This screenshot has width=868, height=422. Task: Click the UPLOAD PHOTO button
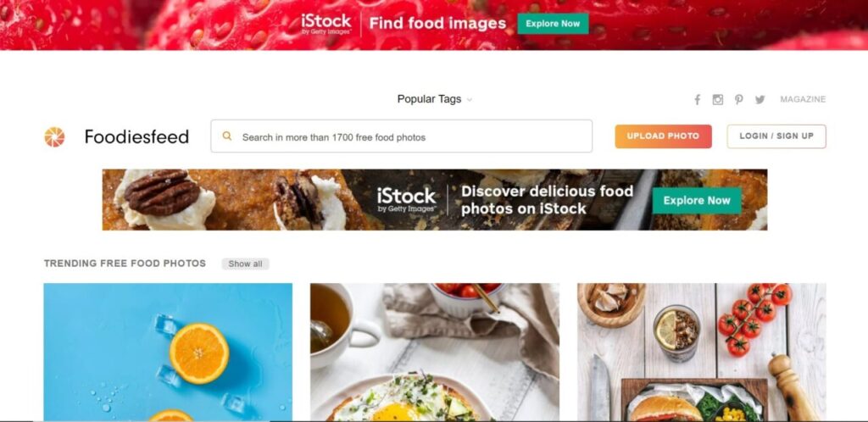pyautogui.click(x=663, y=136)
